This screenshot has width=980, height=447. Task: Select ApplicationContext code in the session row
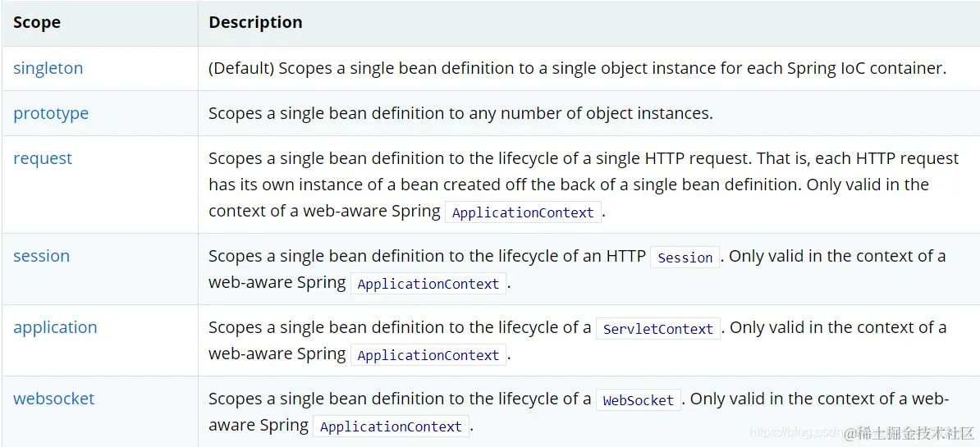pos(428,284)
